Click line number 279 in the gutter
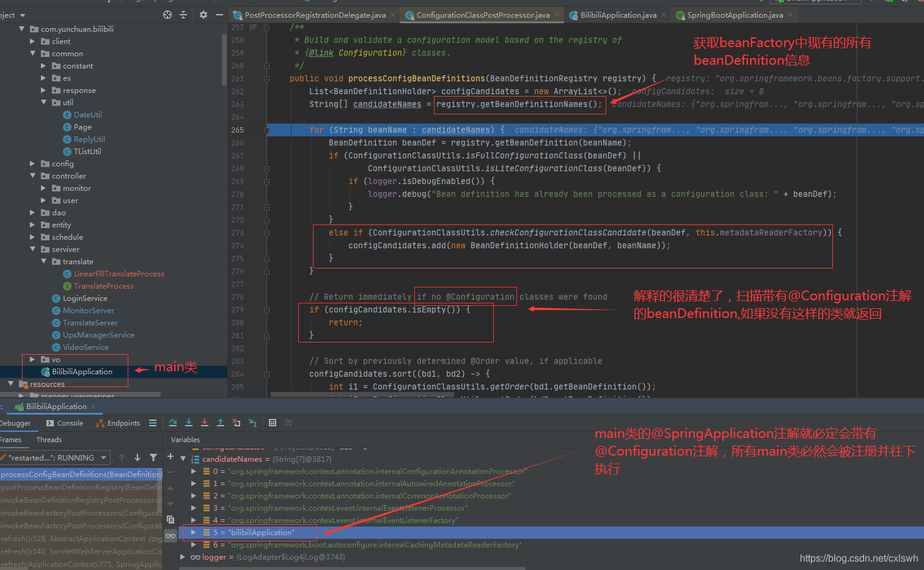The width and height of the screenshot is (924, 570). coord(237,310)
